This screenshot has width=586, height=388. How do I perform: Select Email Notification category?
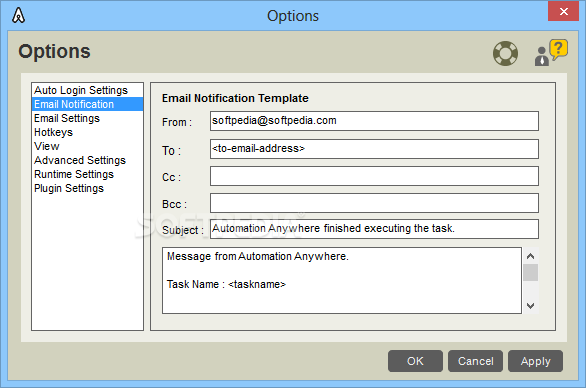87,104
